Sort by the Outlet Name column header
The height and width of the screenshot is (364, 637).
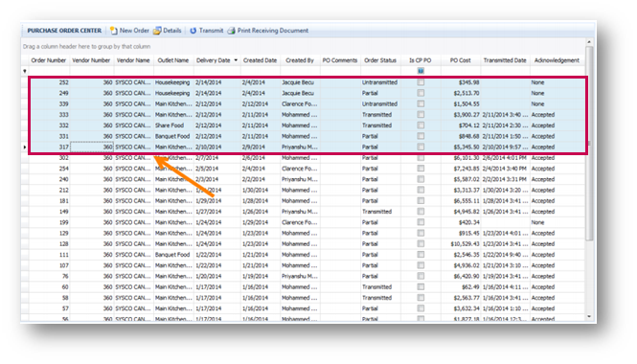173,60
